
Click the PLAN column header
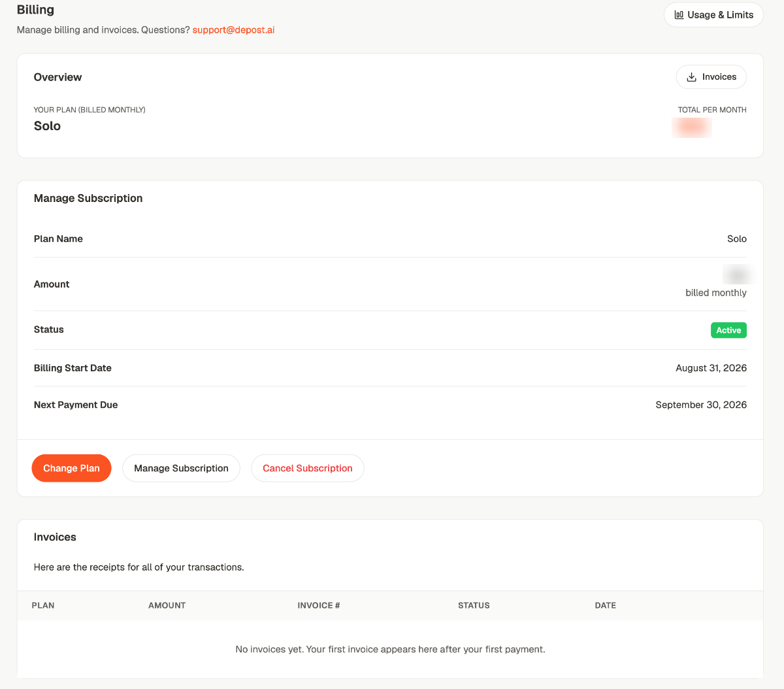pyautogui.click(x=43, y=605)
